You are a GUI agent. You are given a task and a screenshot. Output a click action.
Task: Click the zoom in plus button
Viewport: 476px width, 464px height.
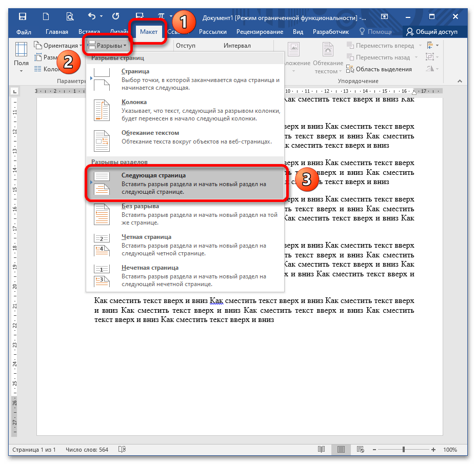pyautogui.click(x=433, y=450)
